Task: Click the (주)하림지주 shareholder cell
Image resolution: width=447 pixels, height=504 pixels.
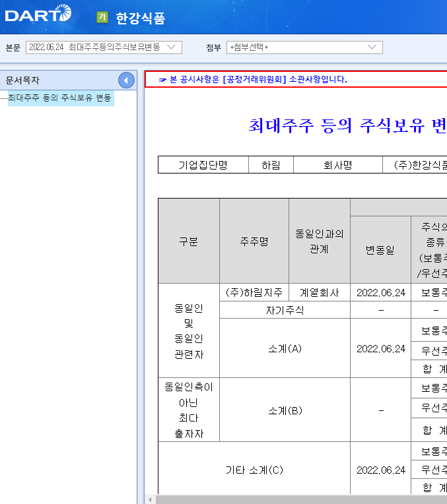Action: click(x=254, y=292)
